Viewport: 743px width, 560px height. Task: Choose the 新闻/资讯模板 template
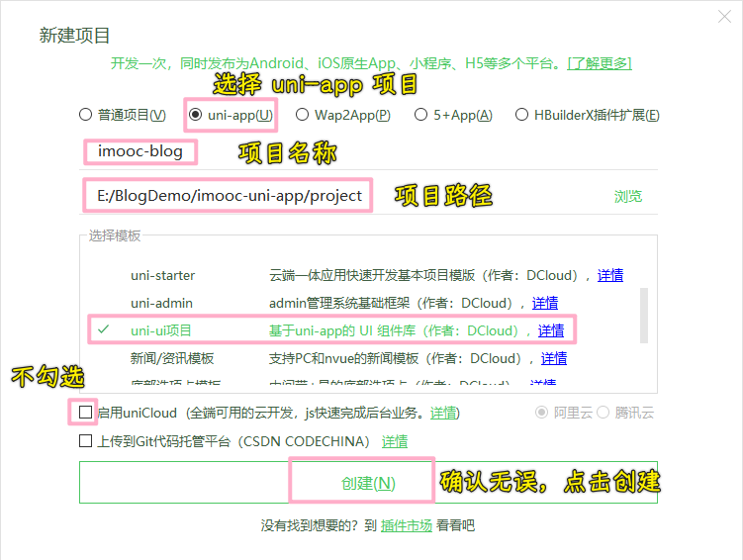tap(172, 358)
